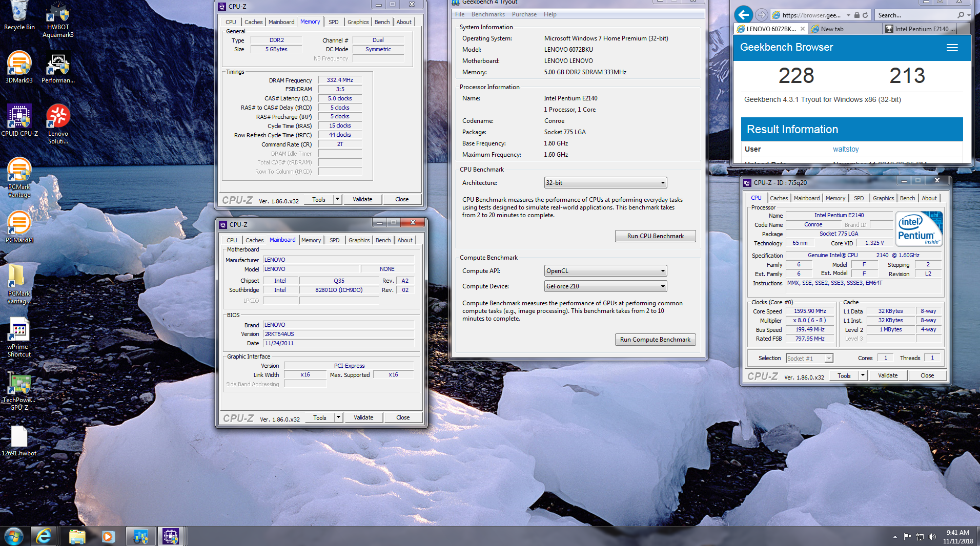Viewport: 980px width, 546px height.
Task: Switch to Bench tab in CPU-Z ID 7i5q20 window
Action: (x=908, y=198)
